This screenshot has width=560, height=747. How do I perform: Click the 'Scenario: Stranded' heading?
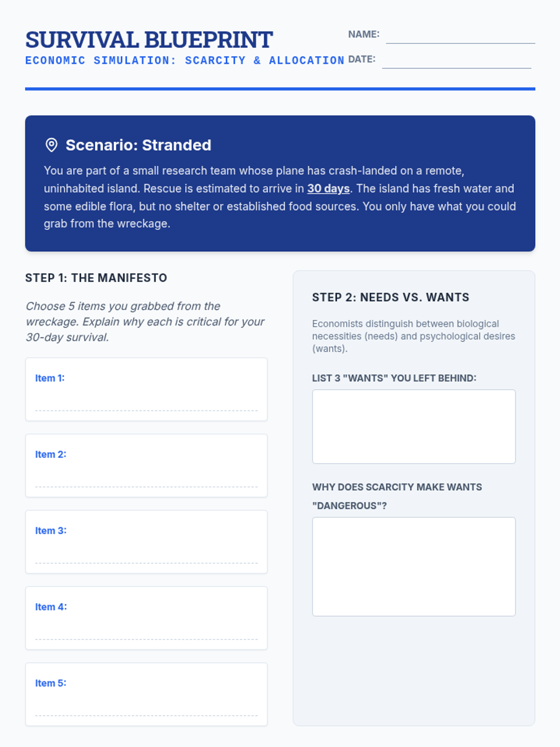(138, 145)
